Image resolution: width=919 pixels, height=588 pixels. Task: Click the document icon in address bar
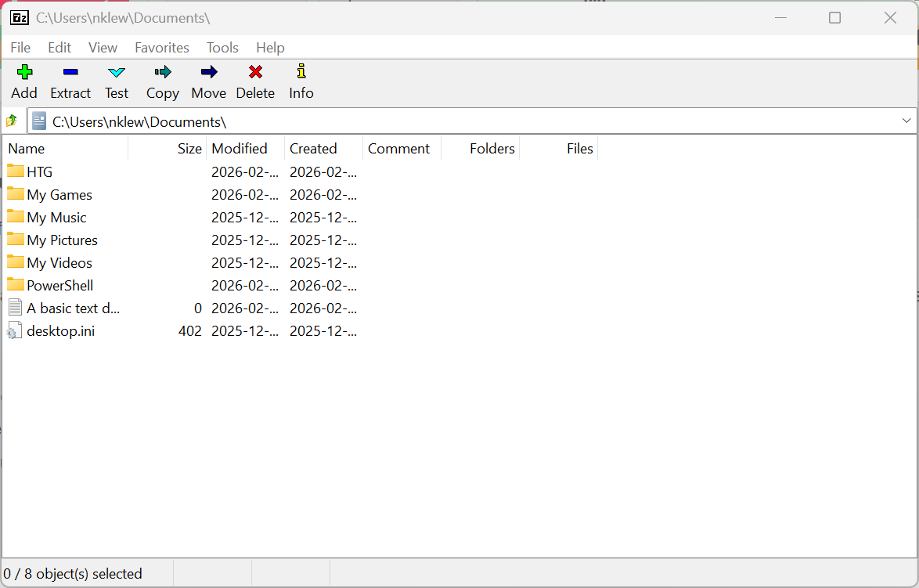click(x=39, y=121)
